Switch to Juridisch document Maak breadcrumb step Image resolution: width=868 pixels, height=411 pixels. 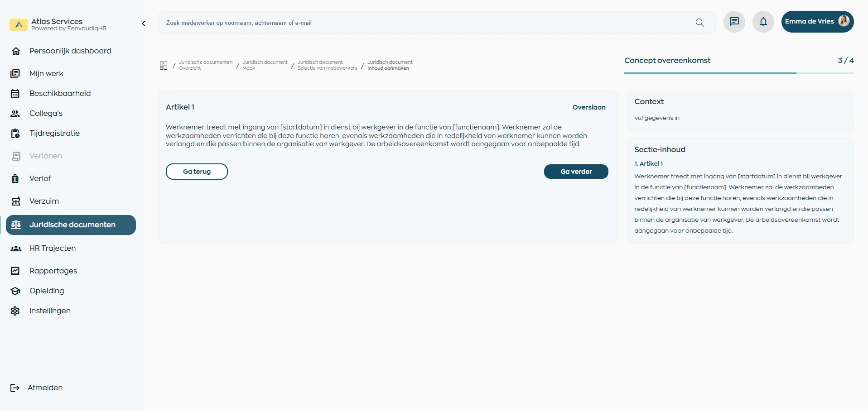(265, 65)
